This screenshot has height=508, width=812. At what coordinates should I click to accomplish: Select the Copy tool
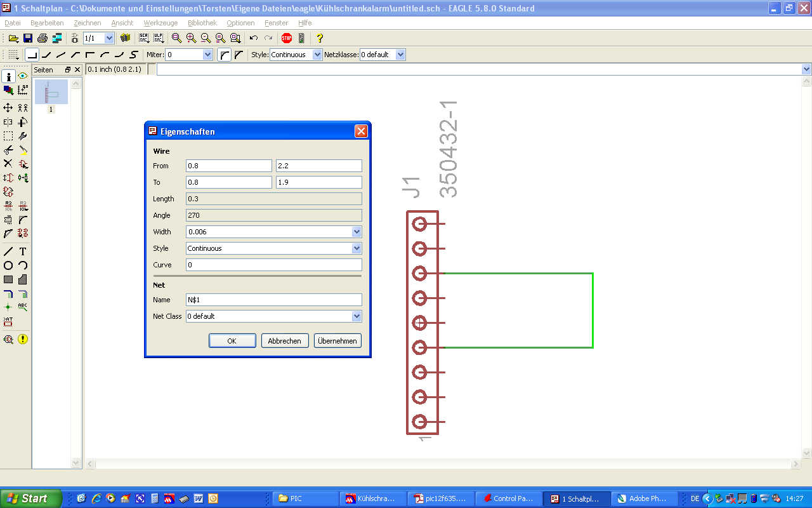coord(23,108)
